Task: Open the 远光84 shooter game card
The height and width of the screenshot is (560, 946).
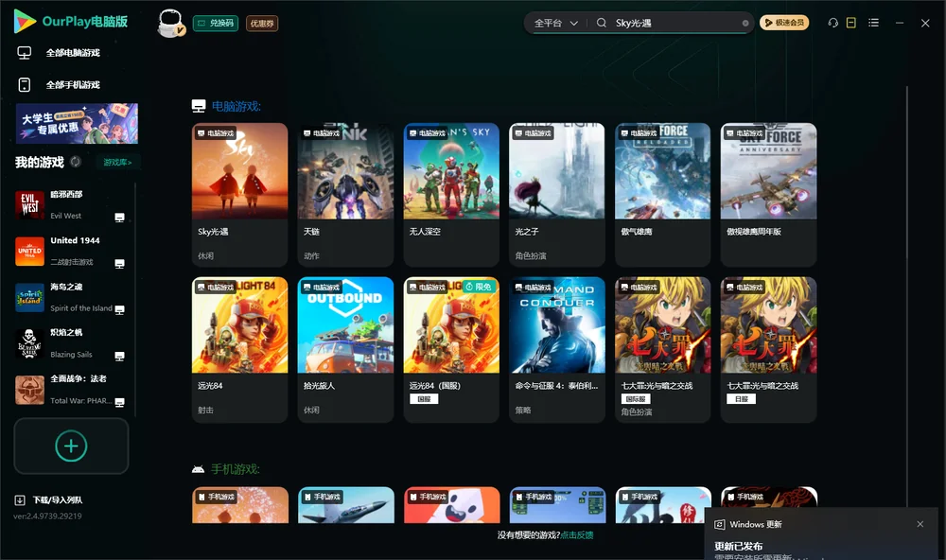Action: (239, 349)
